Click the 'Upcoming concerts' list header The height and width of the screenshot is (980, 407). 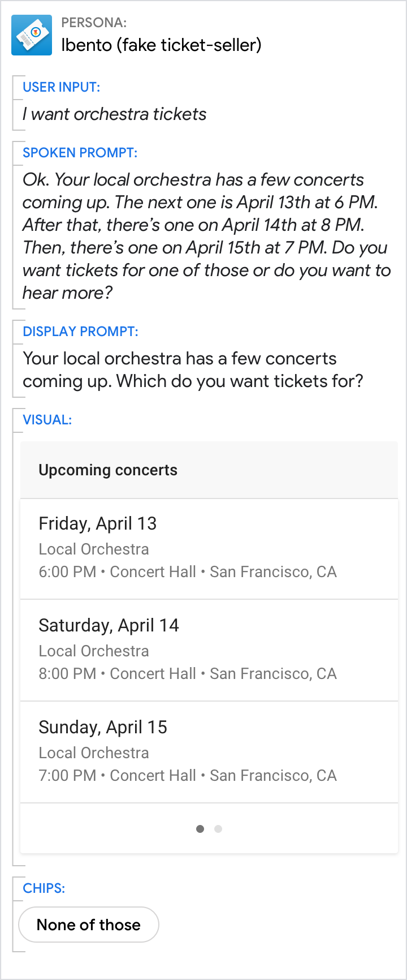pyautogui.click(x=108, y=470)
